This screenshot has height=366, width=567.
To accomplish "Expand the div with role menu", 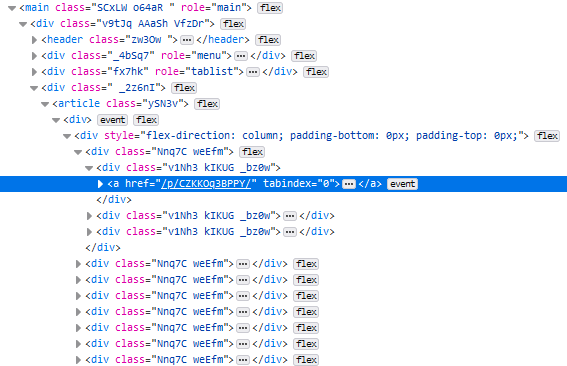I will pos(34,56).
